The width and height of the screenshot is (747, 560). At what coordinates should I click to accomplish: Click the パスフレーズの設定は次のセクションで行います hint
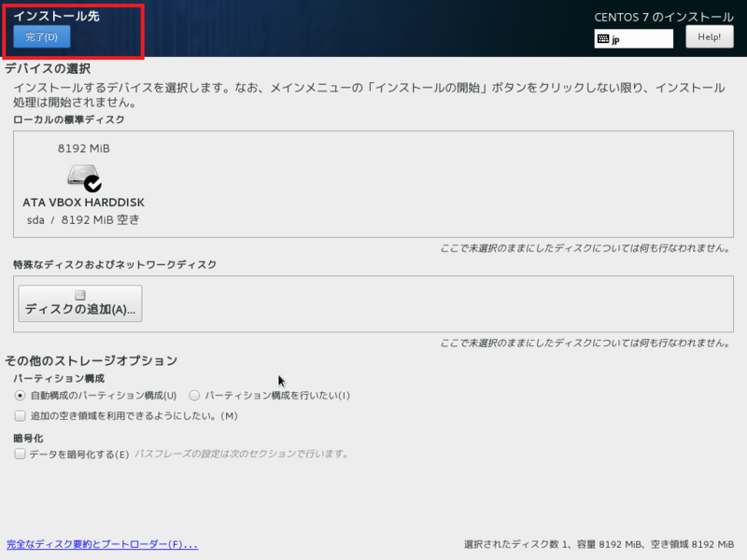click(x=242, y=454)
